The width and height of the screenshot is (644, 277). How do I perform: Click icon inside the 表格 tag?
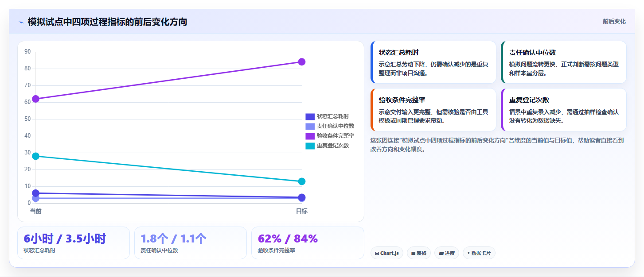413,254
